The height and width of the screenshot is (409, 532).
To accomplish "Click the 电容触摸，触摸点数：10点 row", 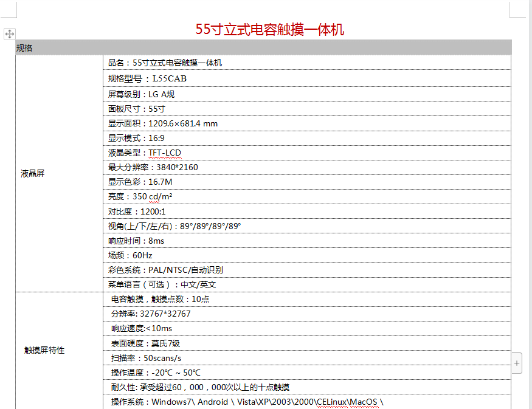I will (307, 299).
